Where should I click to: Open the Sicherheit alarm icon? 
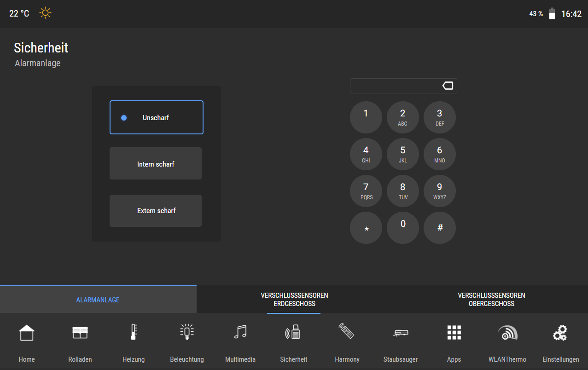tap(294, 332)
